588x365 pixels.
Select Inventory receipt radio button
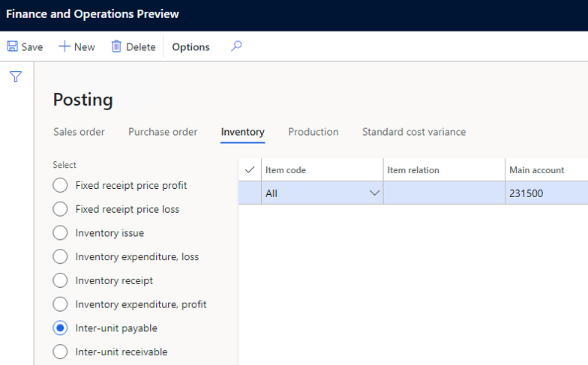click(x=60, y=281)
